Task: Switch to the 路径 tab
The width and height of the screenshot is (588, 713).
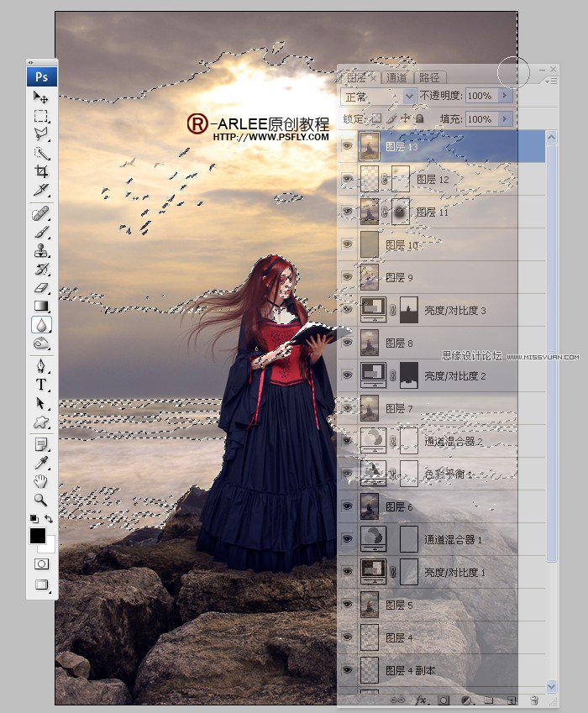Action: (429, 78)
